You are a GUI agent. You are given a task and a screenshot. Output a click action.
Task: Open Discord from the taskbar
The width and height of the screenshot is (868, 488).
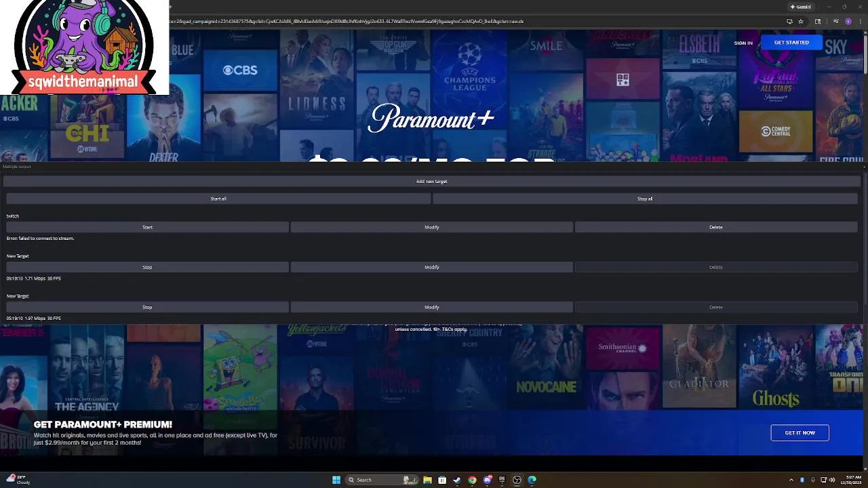pos(487,480)
